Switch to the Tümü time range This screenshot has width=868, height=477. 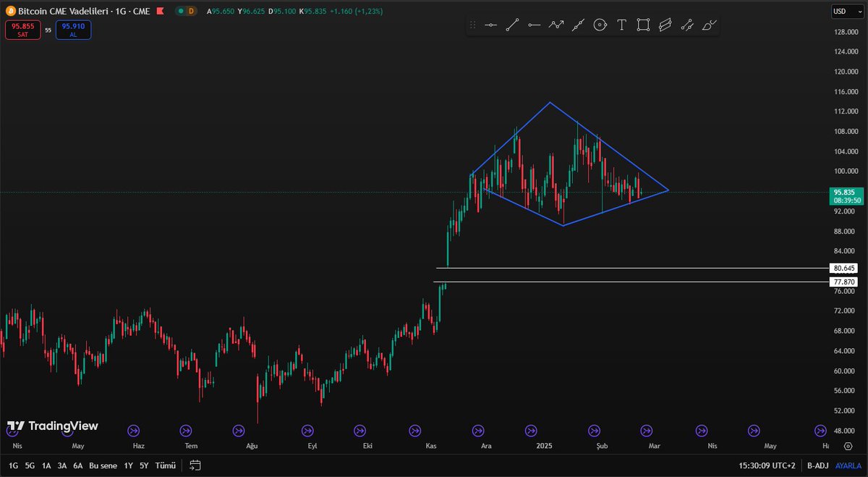(166, 465)
